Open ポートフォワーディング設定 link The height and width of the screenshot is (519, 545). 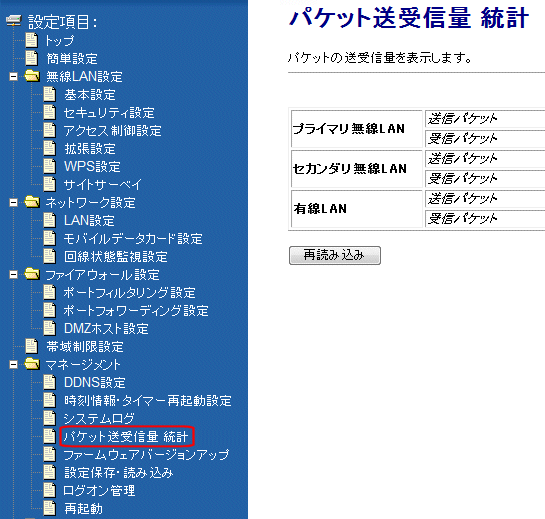136,311
